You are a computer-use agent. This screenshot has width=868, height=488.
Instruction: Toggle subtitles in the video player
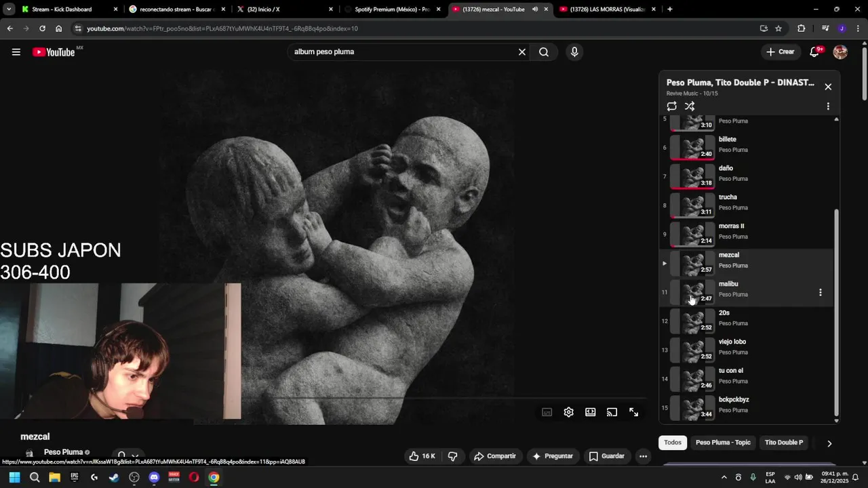[547, 412]
